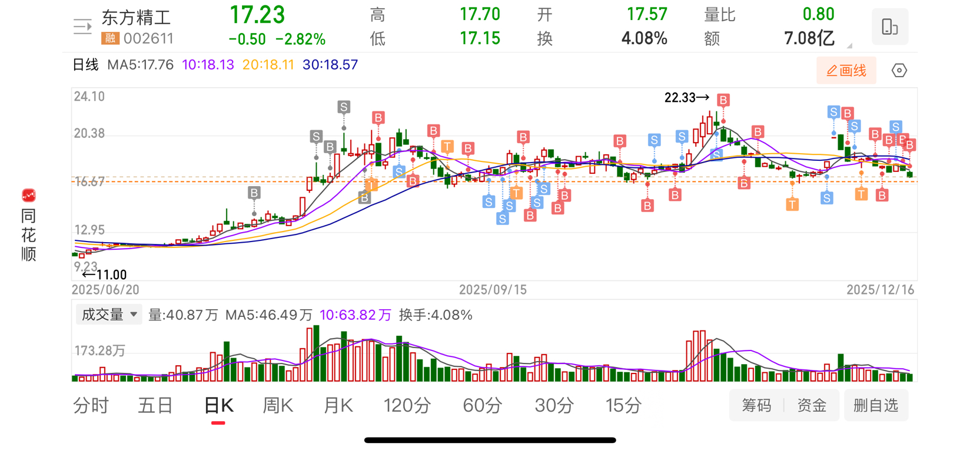Tap the stock name 东方精工
The image size is (980, 453).
(137, 17)
